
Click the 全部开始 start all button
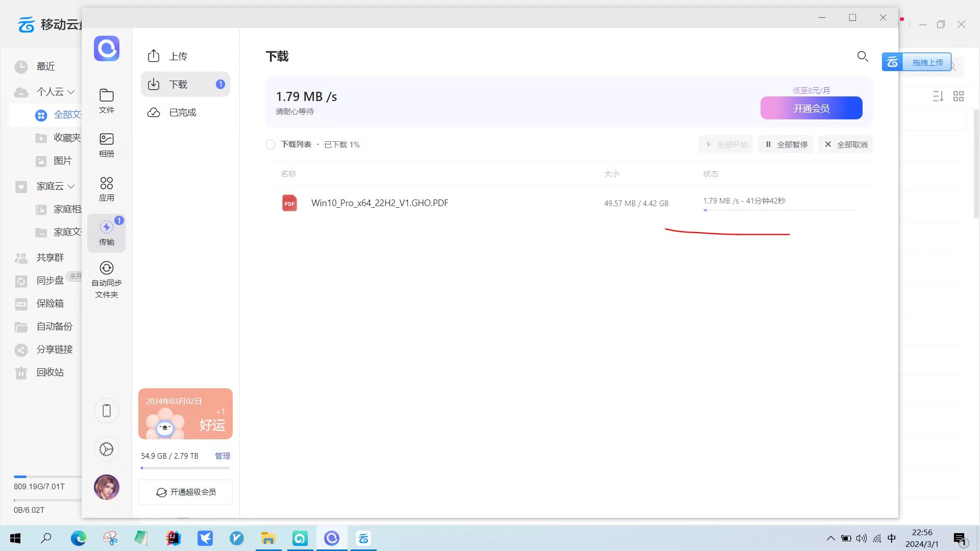click(725, 144)
